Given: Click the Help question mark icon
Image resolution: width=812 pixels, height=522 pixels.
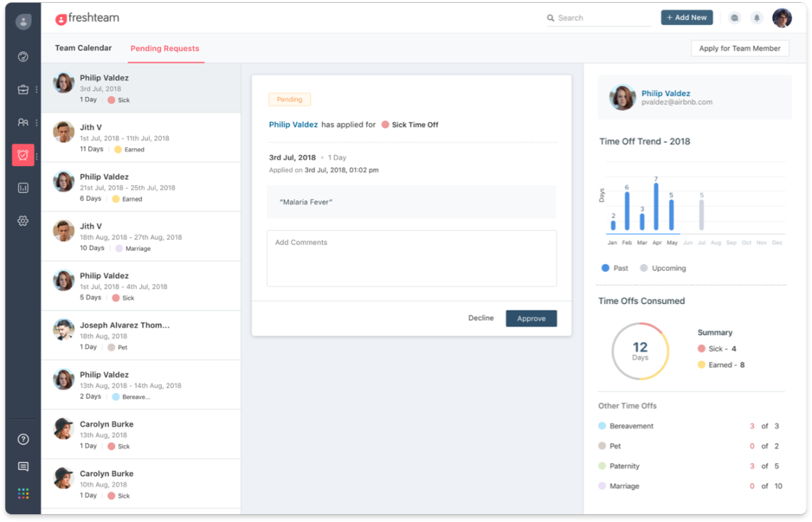Looking at the screenshot, I should (22, 439).
